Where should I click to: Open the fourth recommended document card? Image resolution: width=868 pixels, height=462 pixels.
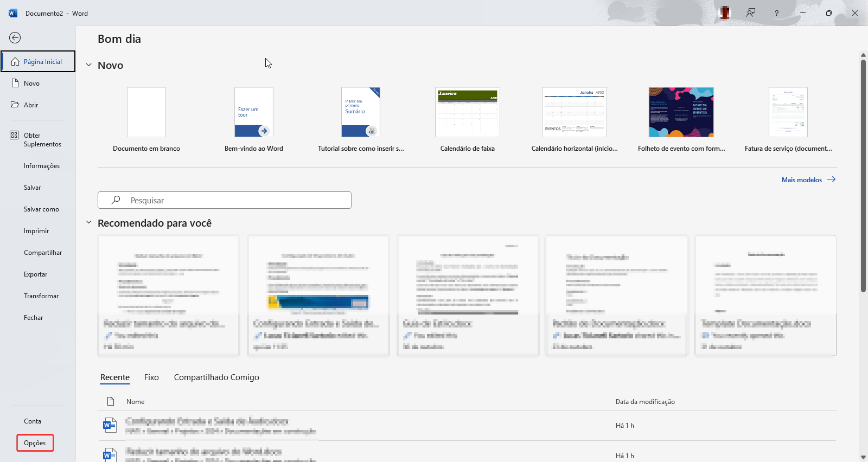pyautogui.click(x=617, y=296)
